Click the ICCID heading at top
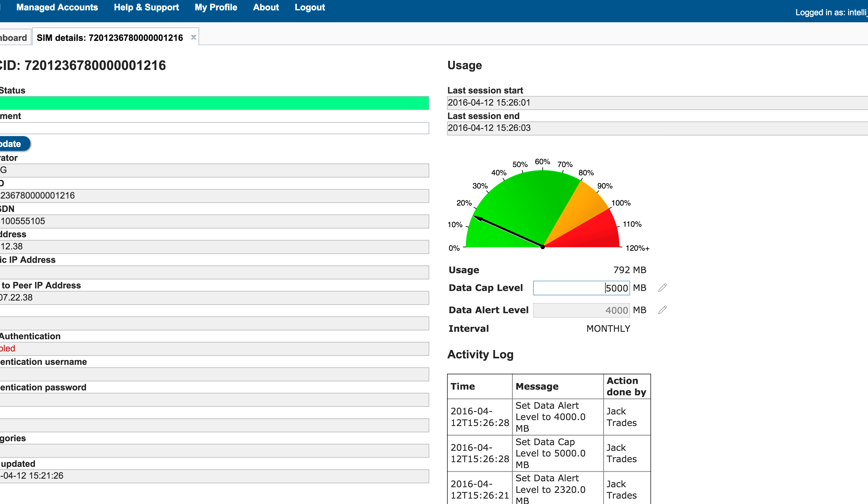Screen dimensions: 868x504 pos(83,65)
